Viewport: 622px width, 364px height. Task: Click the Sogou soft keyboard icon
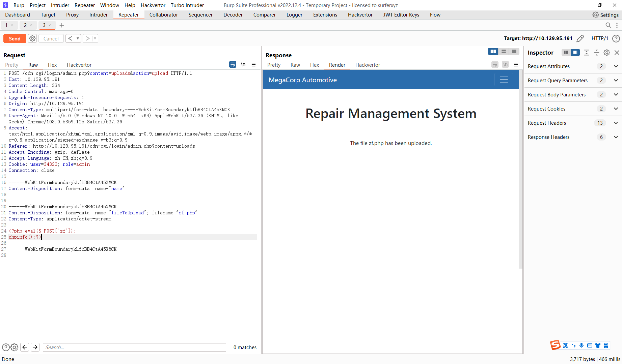click(590, 345)
